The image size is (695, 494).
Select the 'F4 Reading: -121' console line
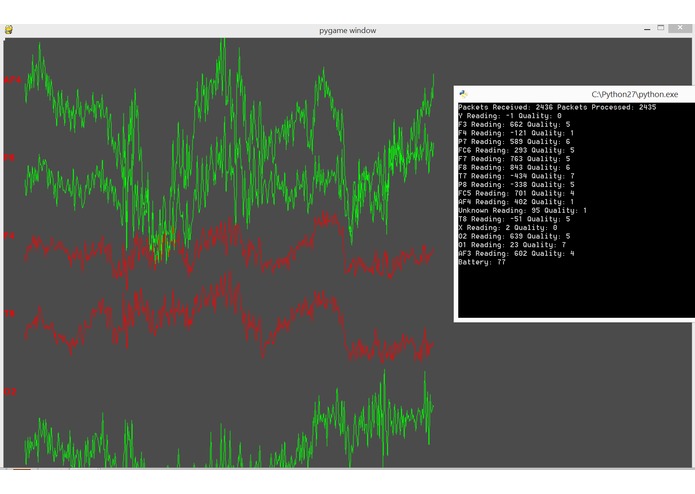[516, 133]
